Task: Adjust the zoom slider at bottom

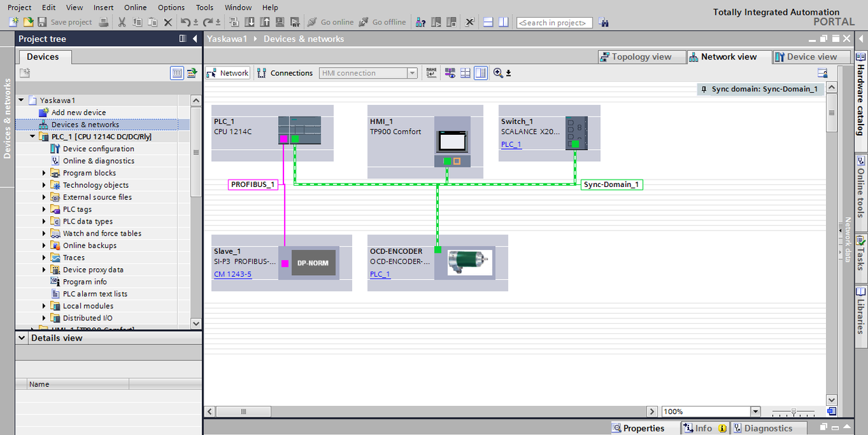Action: [793, 412]
